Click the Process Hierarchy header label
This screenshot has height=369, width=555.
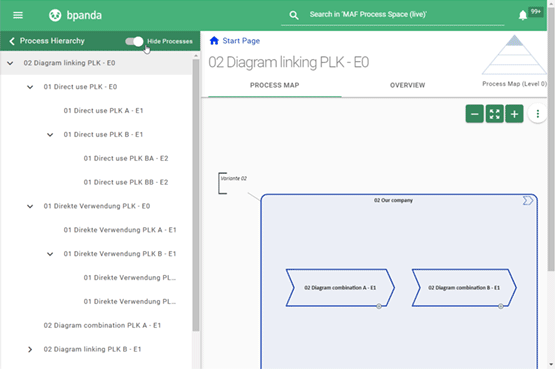point(52,41)
